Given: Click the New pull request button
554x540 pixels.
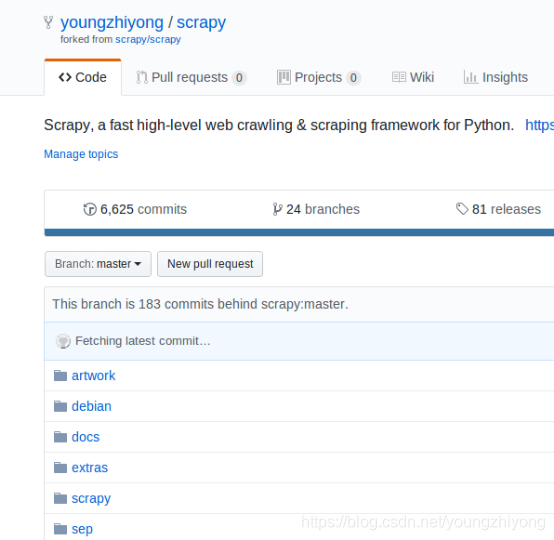Looking at the screenshot, I should tap(210, 264).
